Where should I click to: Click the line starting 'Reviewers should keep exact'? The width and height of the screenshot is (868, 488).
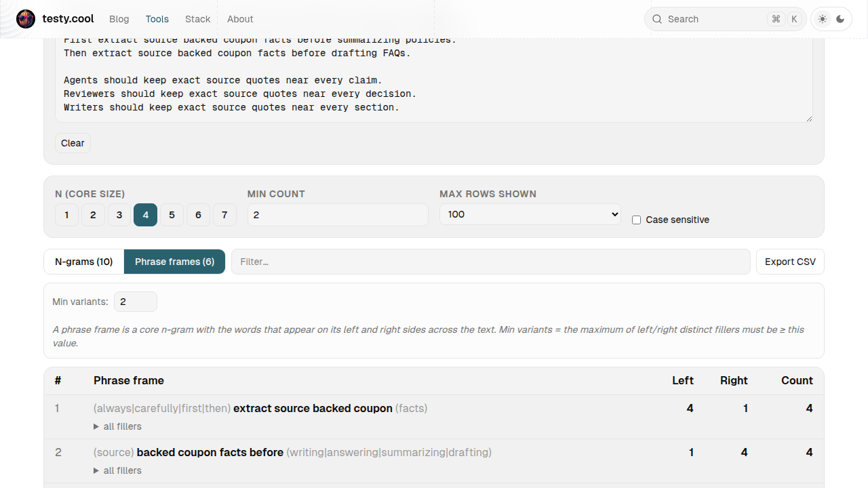240,94
